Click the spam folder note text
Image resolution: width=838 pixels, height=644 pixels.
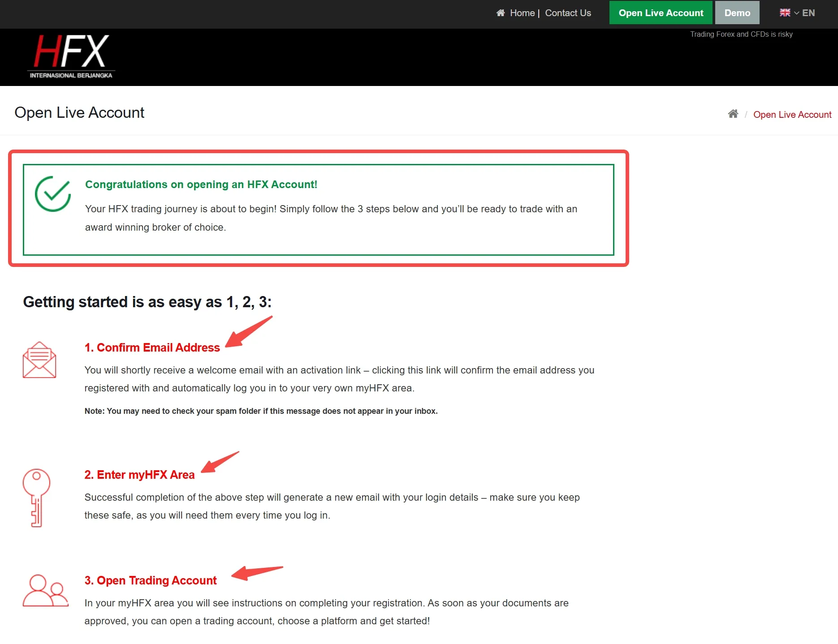(261, 411)
